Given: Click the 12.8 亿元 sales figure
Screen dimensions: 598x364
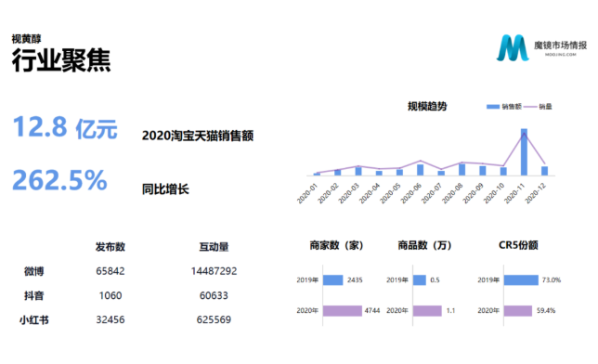Looking at the screenshot, I should click(65, 127).
